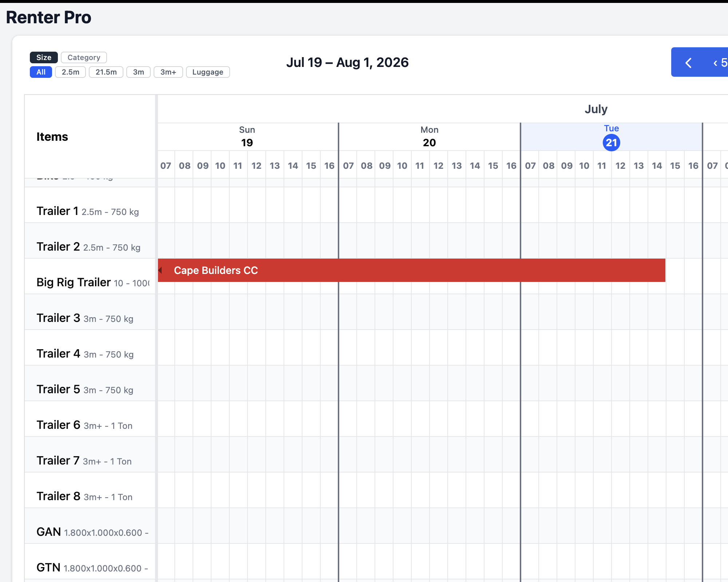Select the Big Rig Trailer row label
Image resolution: width=728 pixels, height=582 pixels.
point(90,276)
